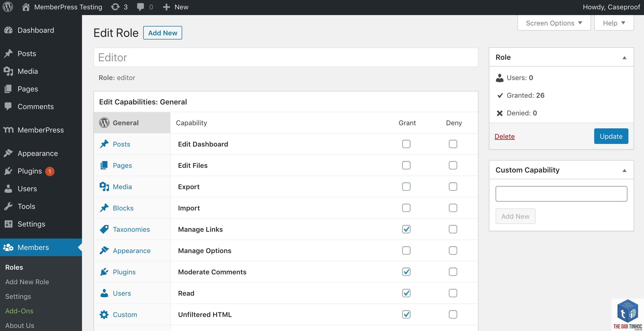
Task: Uncheck Grant for Read capability
Action: (x=406, y=293)
